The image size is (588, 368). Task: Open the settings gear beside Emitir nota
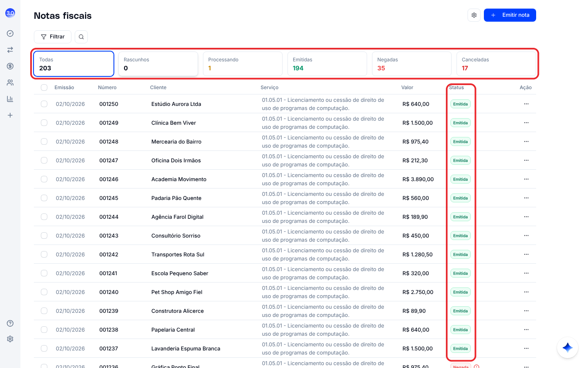tap(474, 15)
